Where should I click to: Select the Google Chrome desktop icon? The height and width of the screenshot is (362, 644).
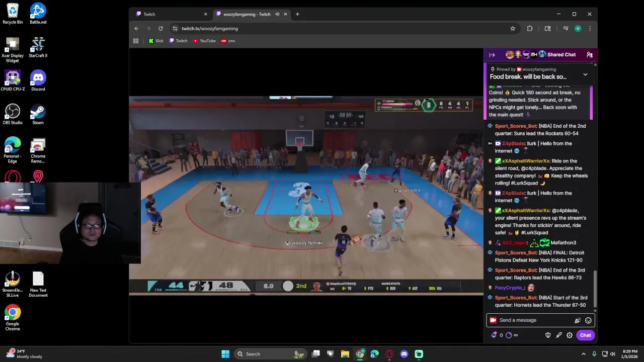[x=13, y=318]
